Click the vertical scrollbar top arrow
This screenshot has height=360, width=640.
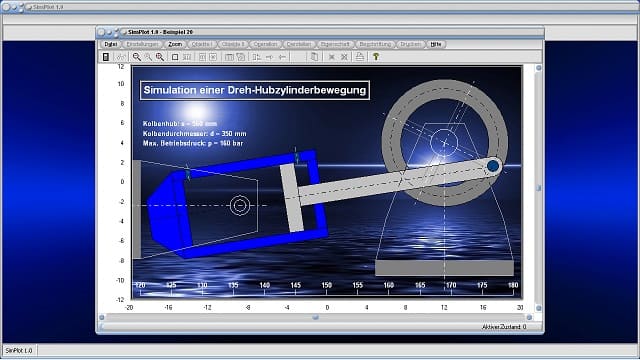[x=538, y=68]
